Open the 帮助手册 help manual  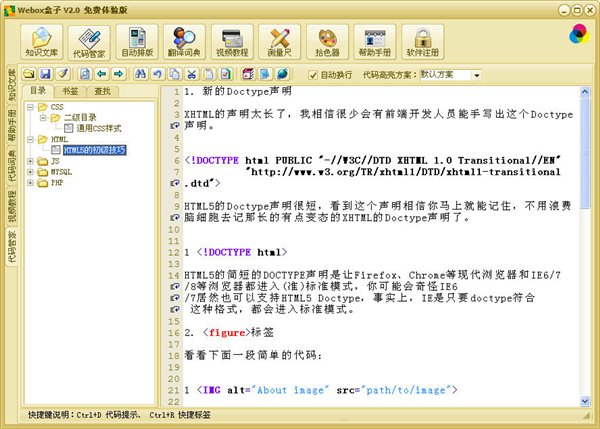[375, 42]
